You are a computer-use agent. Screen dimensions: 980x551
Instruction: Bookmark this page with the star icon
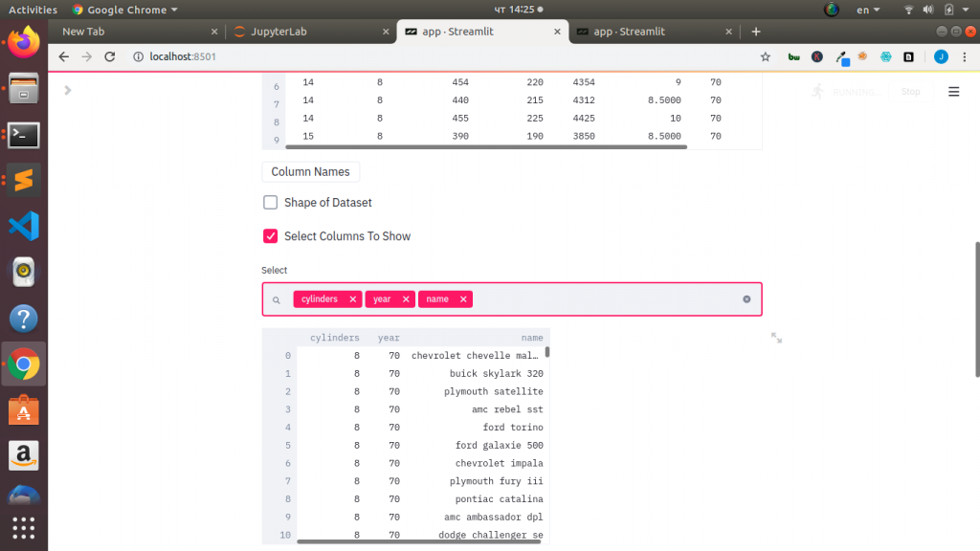[x=765, y=57]
